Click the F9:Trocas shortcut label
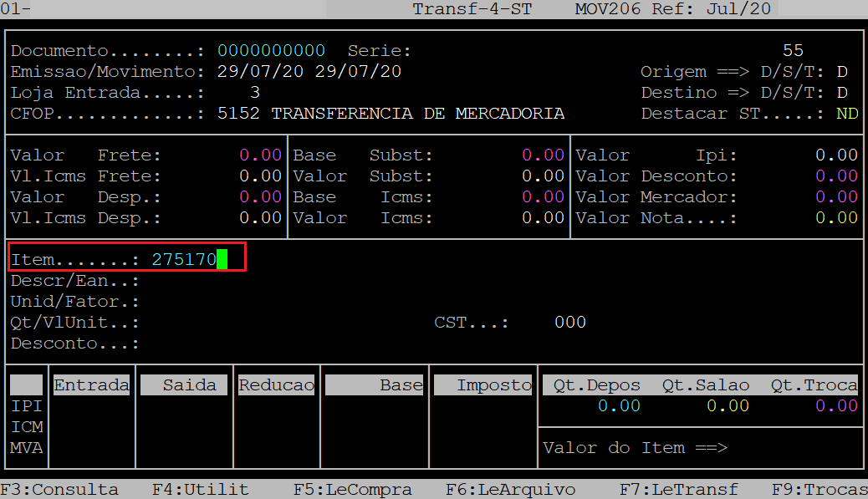This screenshot has height=499, width=868. click(819, 490)
